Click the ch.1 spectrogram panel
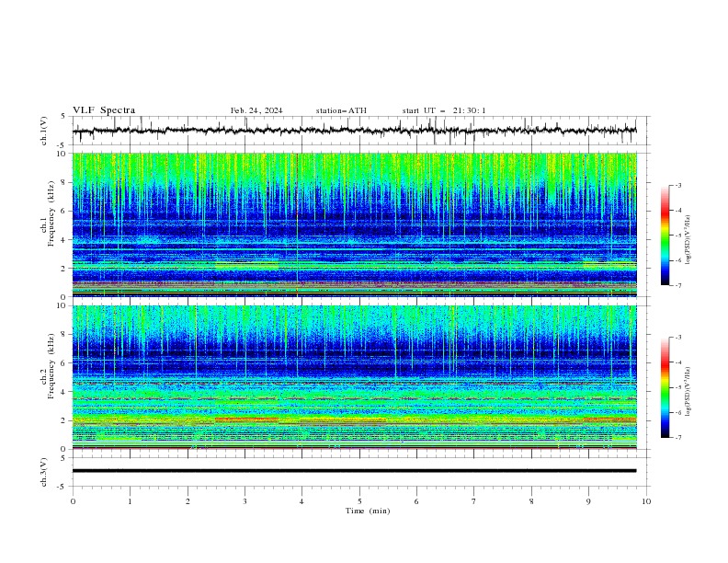The width and height of the screenshot is (728, 563). click(355, 224)
